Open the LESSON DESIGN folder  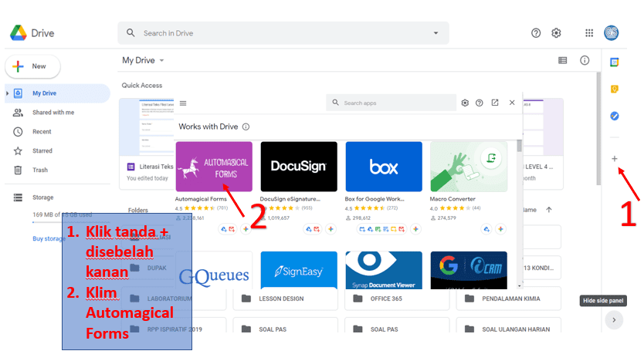[x=286, y=299]
